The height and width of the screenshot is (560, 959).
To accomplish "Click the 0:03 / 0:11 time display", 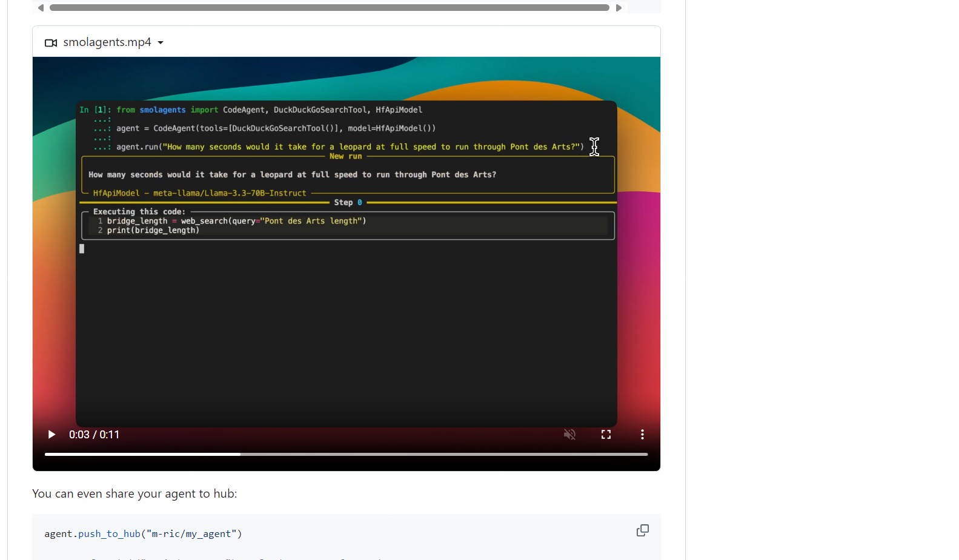I will [x=94, y=435].
